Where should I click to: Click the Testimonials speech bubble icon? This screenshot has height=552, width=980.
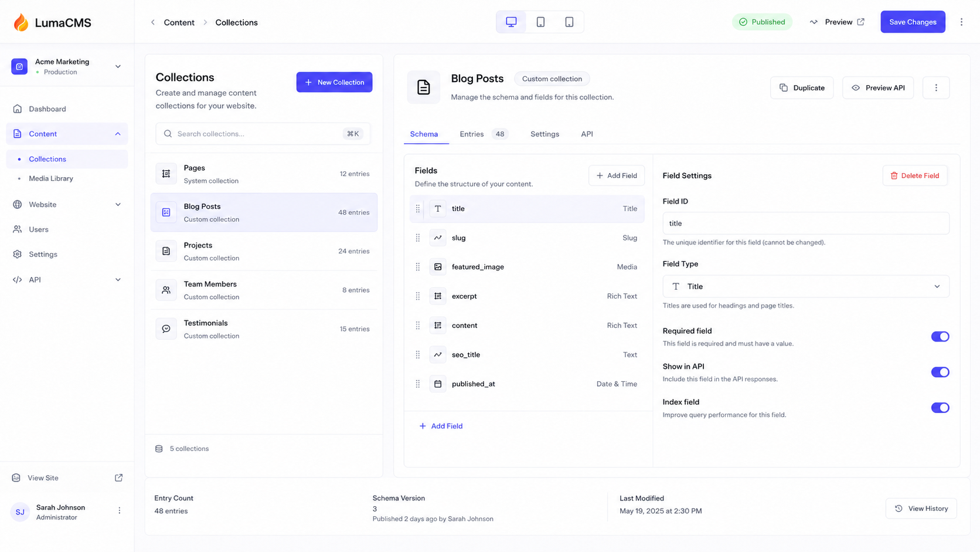166,329
